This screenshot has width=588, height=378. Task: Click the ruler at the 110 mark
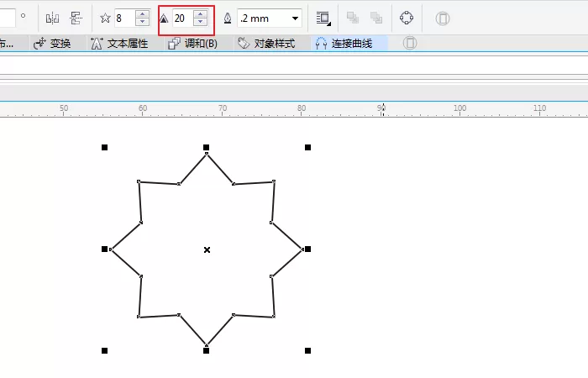coord(539,108)
